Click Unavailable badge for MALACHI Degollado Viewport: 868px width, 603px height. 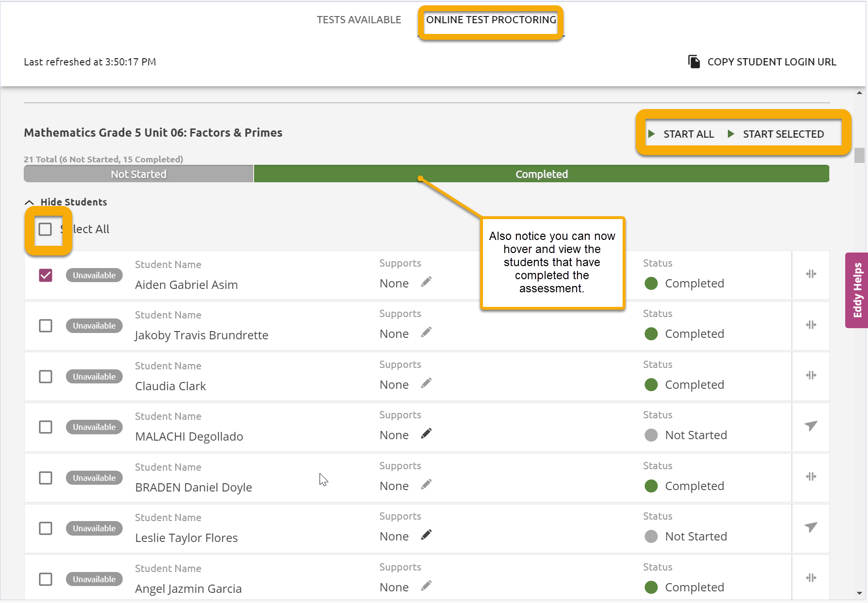pos(94,427)
